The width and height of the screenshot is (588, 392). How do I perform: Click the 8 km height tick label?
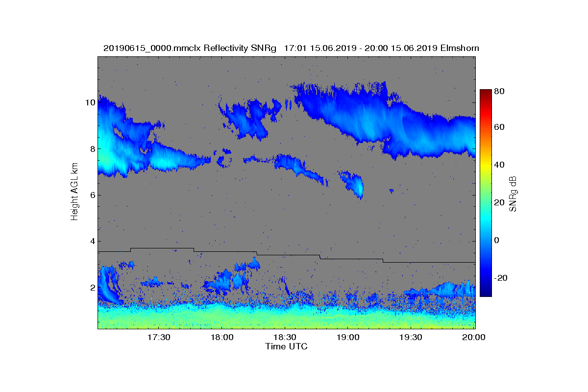(92, 148)
